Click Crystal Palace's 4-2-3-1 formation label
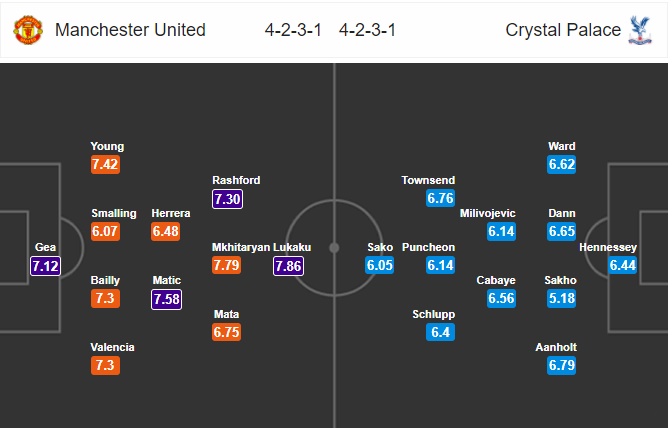 (367, 30)
